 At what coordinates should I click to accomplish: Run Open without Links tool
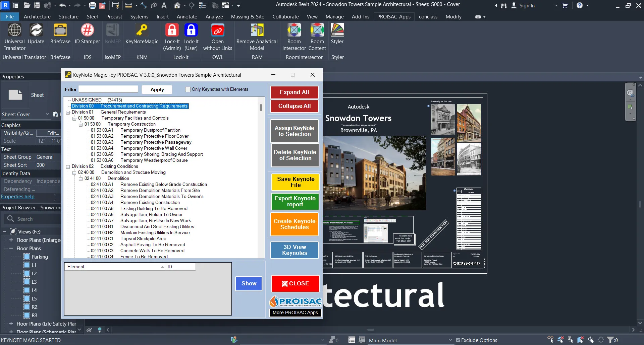(218, 37)
